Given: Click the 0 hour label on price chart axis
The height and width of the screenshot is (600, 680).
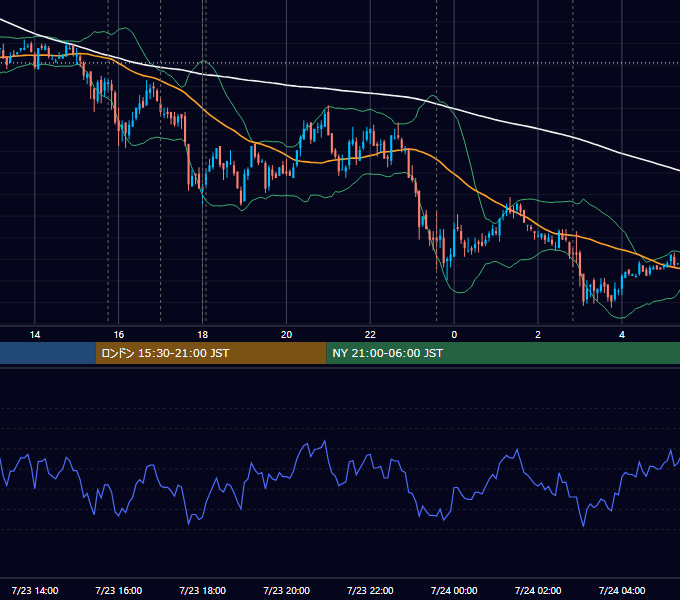Looking at the screenshot, I should coord(454,334).
